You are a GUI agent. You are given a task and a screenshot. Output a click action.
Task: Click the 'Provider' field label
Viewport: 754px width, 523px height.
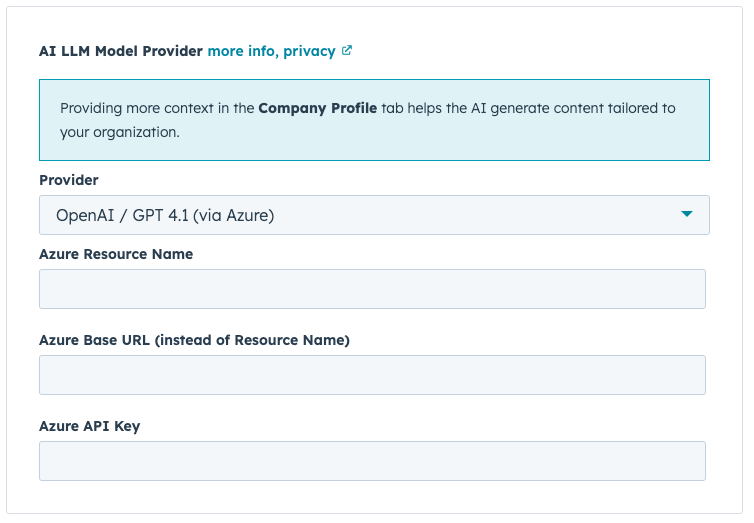click(x=69, y=180)
